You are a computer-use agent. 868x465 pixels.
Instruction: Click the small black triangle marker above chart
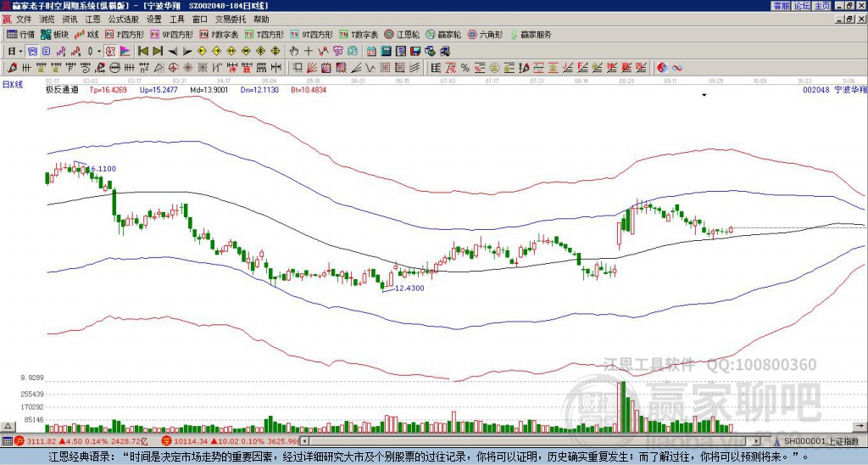click(x=704, y=95)
